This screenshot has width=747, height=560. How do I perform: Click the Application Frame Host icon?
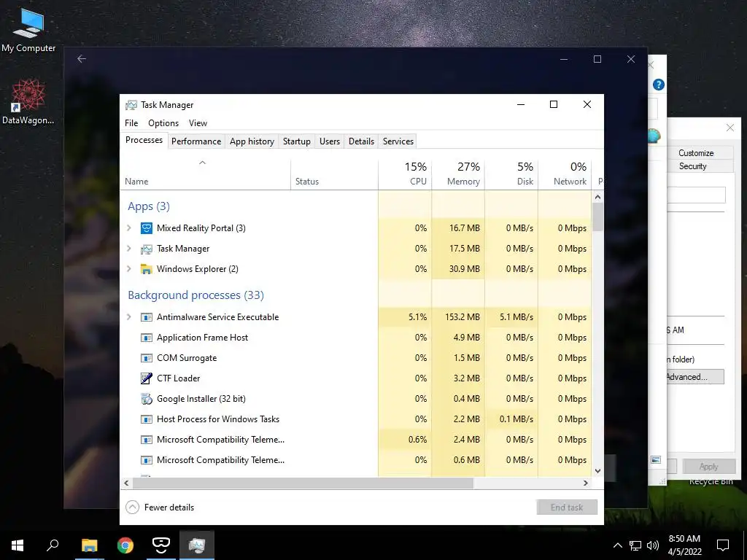tap(146, 338)
